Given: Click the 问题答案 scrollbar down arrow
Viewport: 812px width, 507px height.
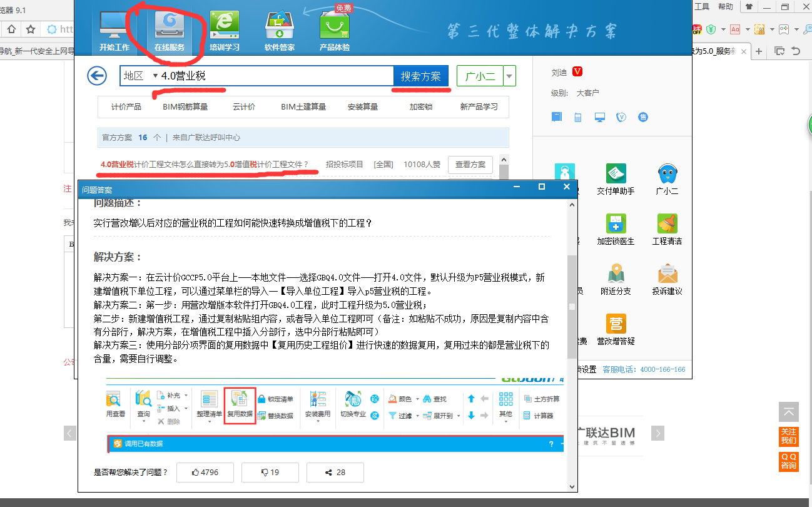Looking at the screenshot, I should click(x=572, y=486).
